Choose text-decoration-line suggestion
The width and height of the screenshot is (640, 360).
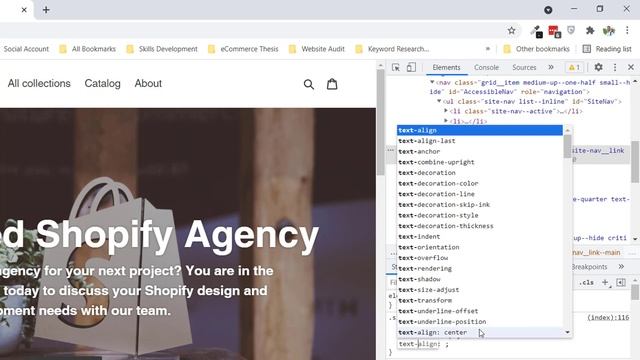click(x=480, y=194)
